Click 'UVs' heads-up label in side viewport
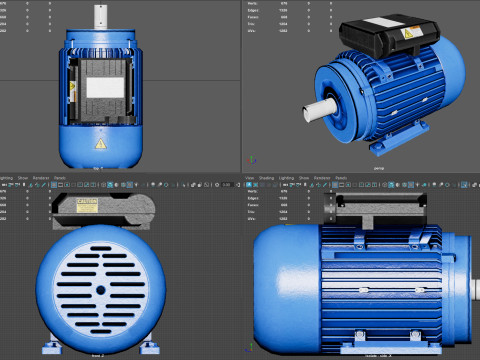This screenshot has height=360, width=480. tap(252, 219)
